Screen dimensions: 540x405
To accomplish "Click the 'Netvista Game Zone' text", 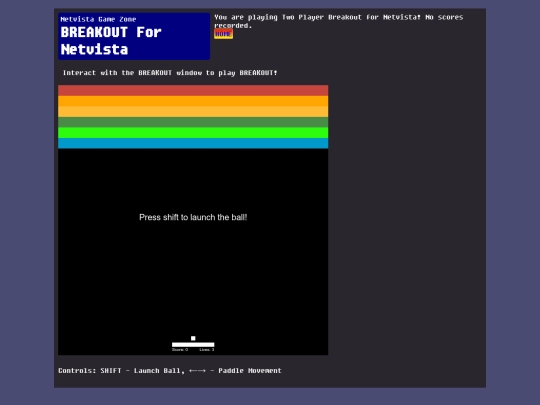I will [98, 19].
